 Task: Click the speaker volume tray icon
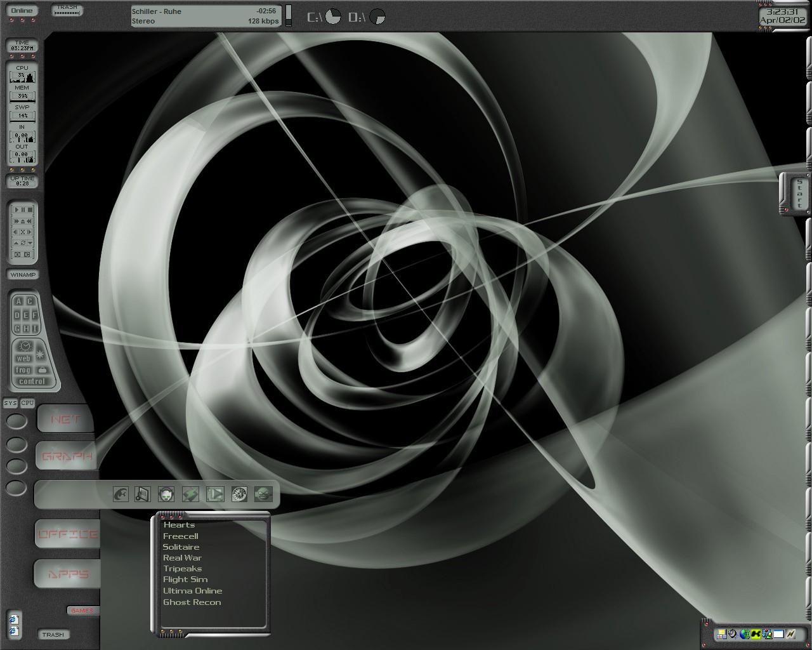click(x=733, y=634)
